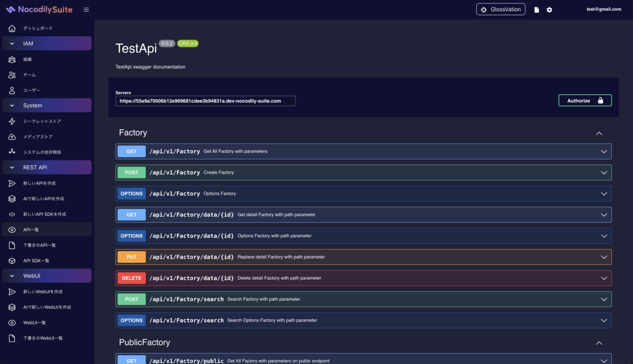633x364 pixels.
Task: Click the 下書きのAPI一覧 document icon
Action: click(12, 245)
